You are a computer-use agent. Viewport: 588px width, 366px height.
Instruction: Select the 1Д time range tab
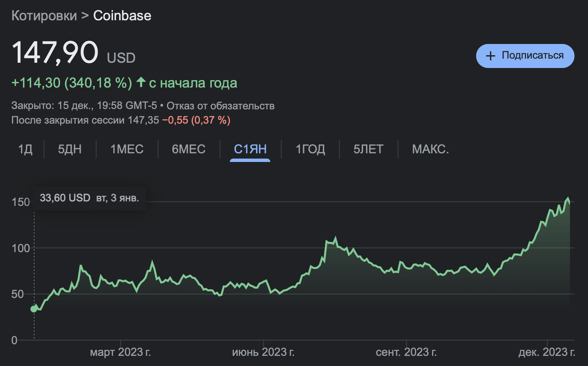click(25, 149)
